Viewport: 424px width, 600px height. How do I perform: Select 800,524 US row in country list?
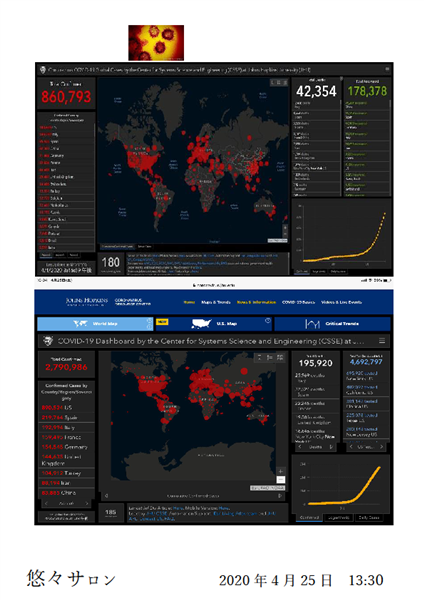click(66, 408)
